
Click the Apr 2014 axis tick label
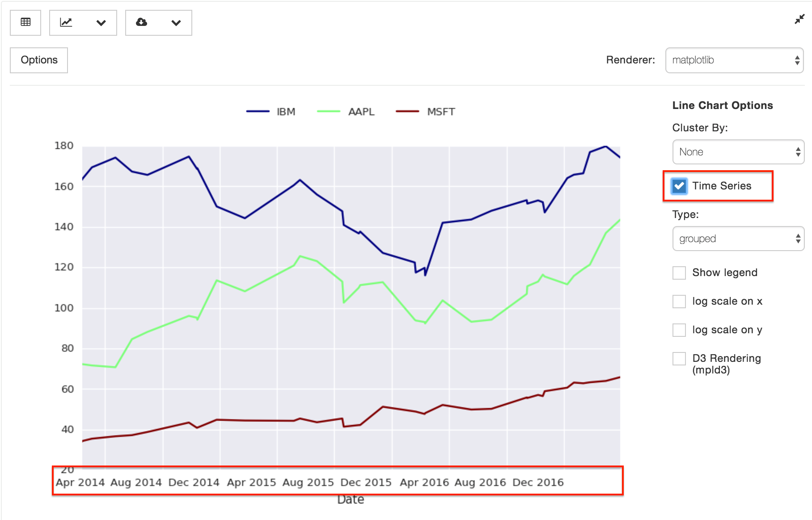coord(80,482)
